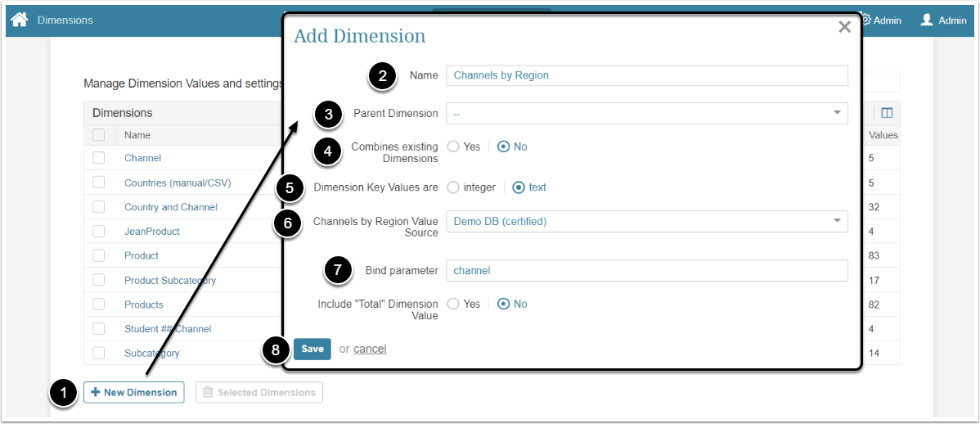The height and width of the screenshot is (424, 980).
Task: Check the JeanProduct row checkbox
Action: 99,232
